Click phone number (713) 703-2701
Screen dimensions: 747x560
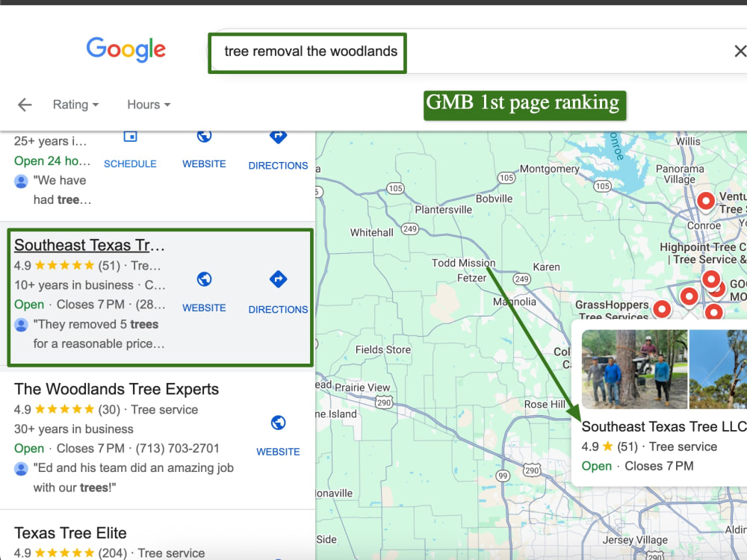(177, 449)
